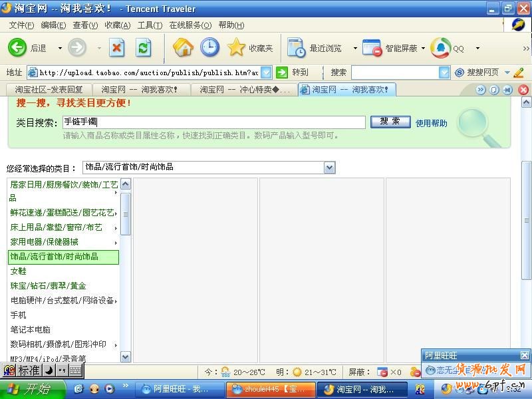The width and height of the screenshot is (532, 399).
Task: Click the category search input field
Action: click(x=214, y=122)
